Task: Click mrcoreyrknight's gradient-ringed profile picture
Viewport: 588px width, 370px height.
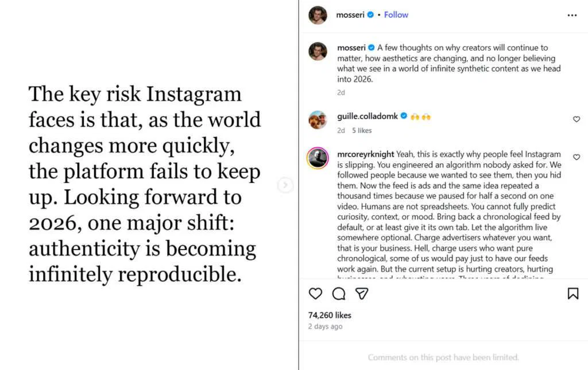Action: coord(318,158)
